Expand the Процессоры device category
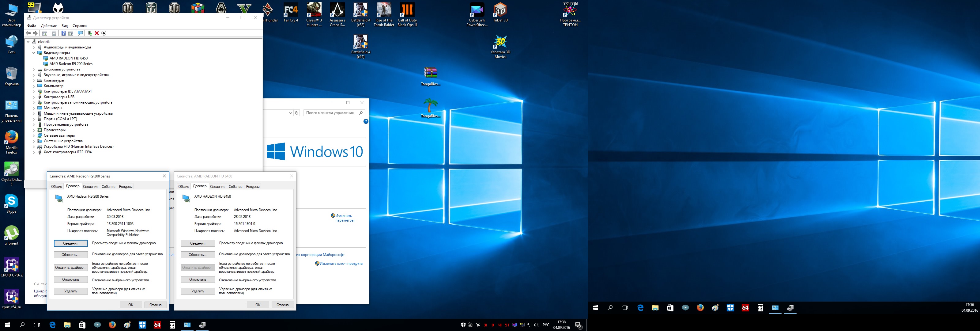This screenshot has height=331, width=980. (x=34, y=130)
